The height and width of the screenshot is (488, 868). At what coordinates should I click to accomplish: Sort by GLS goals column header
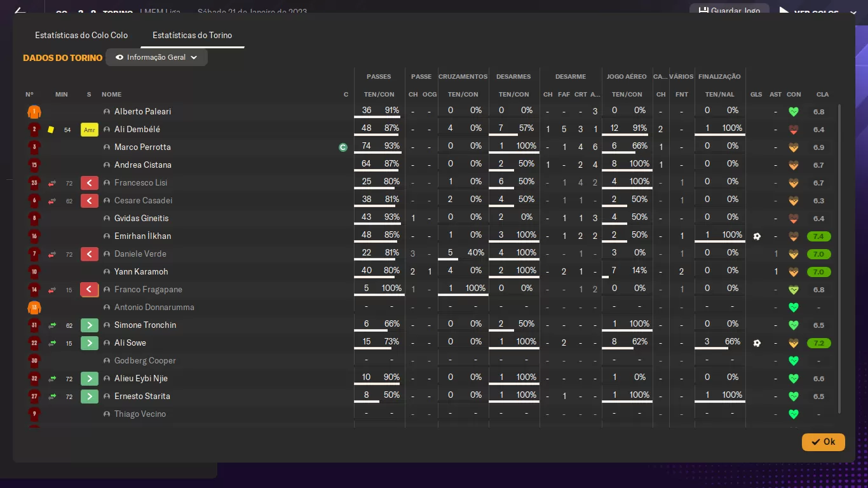(x=756, y=94)
